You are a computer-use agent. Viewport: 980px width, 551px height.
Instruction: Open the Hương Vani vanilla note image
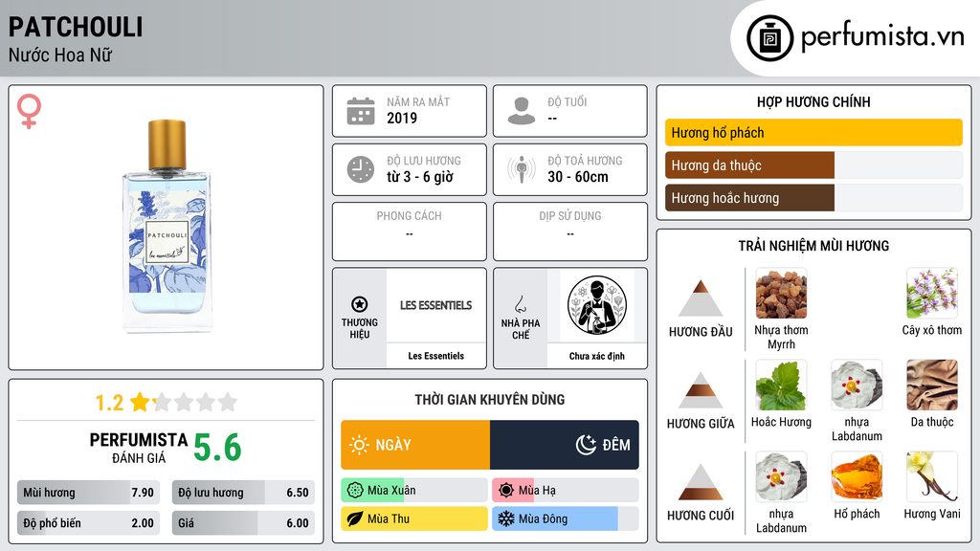pos(932,477)
